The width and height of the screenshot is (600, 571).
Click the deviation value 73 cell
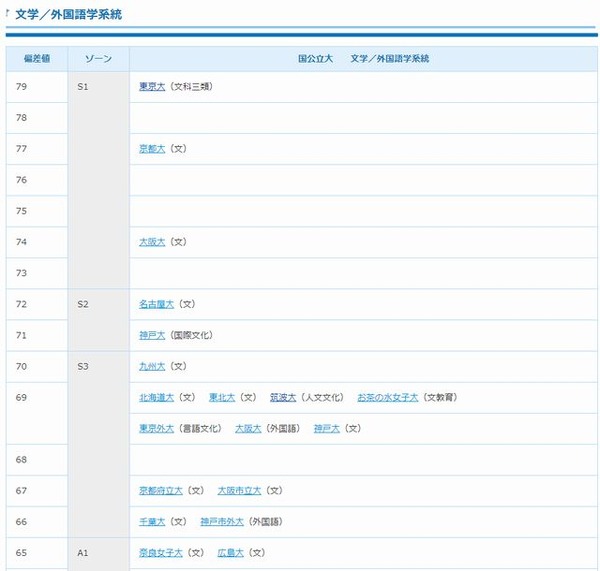[37, 273]
